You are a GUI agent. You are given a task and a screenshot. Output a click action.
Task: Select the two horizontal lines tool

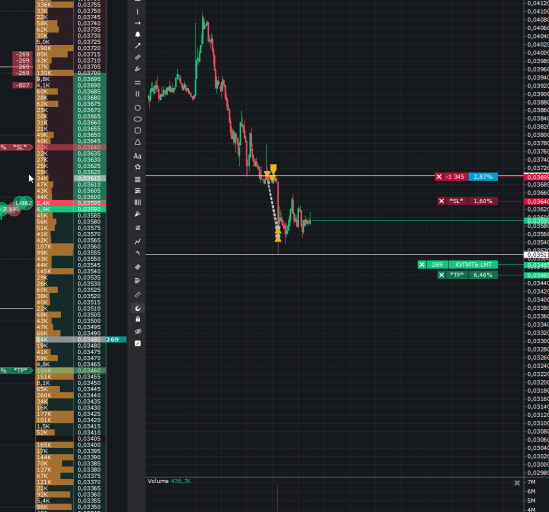pyautogui.click(x=138, y=83)
